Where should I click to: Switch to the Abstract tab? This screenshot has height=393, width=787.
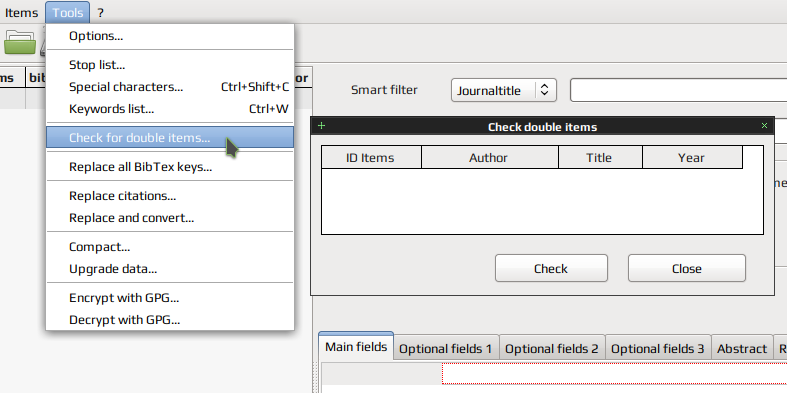pos(742,348)
